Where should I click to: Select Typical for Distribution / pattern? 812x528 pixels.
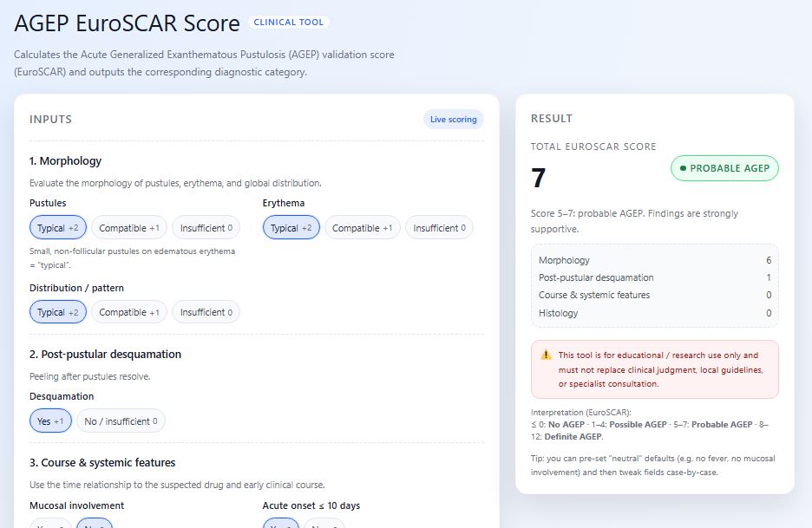pyautogui.click(x=58, y=312)
